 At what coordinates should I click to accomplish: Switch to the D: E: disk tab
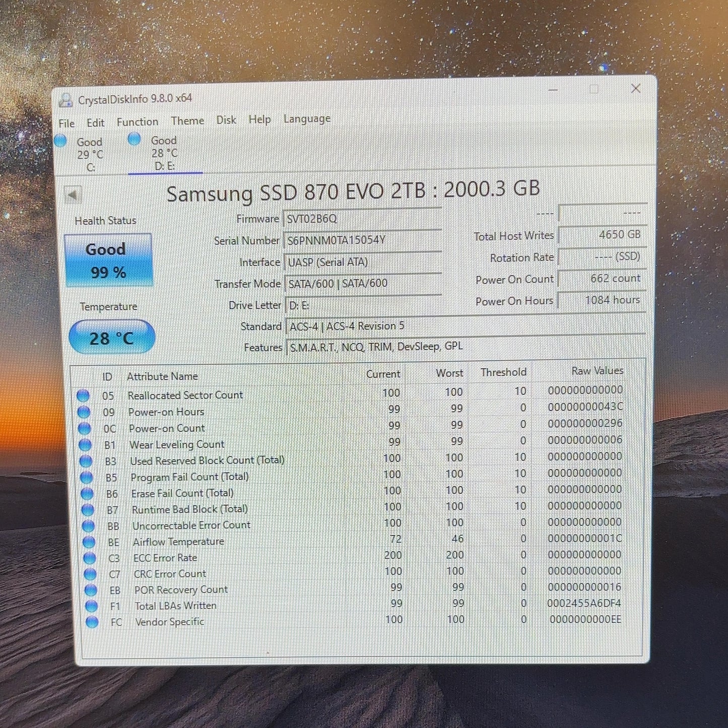[164, 153]
